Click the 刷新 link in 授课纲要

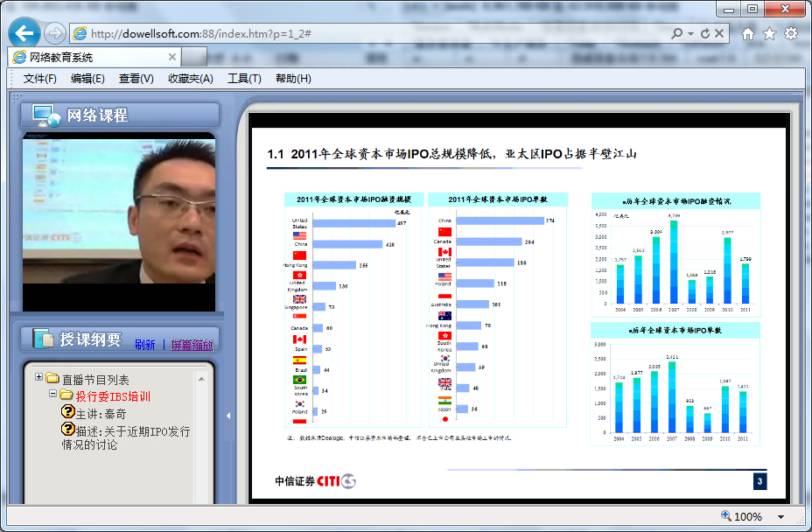click(145, 345)
